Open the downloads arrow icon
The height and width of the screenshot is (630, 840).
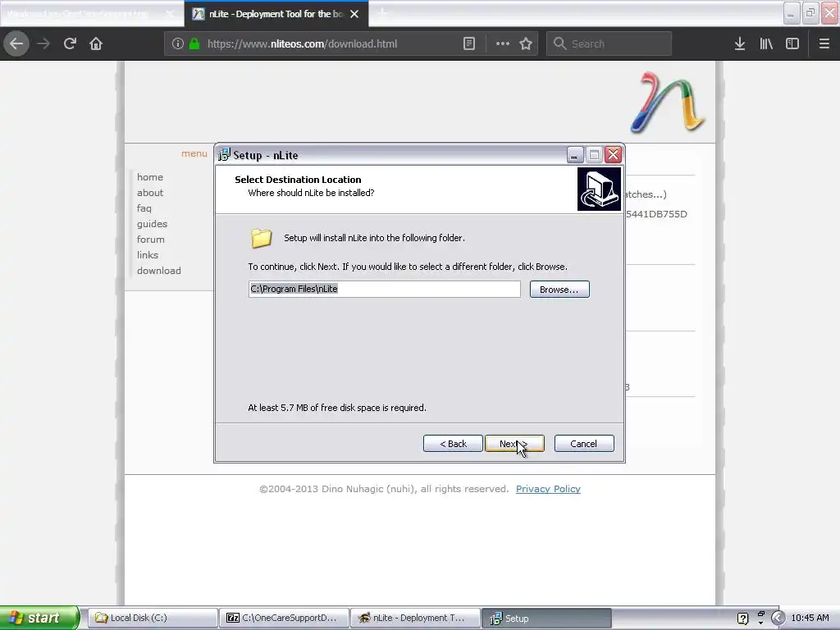(x=740, y=44)
